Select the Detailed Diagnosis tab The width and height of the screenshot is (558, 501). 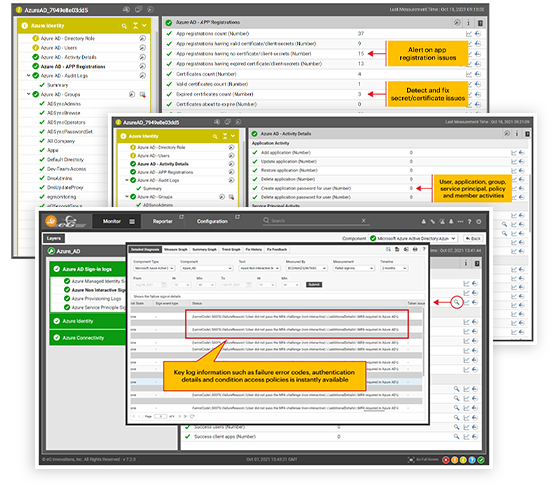pos(145,249)
